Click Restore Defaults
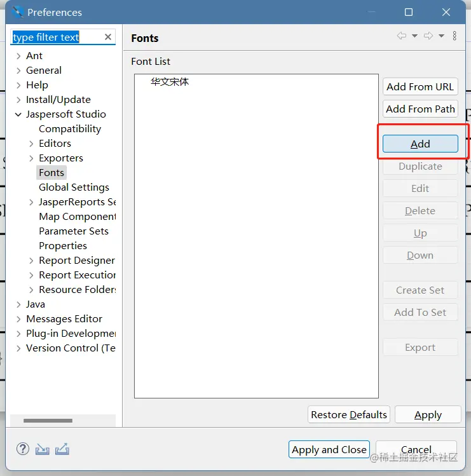 [349, 415]
